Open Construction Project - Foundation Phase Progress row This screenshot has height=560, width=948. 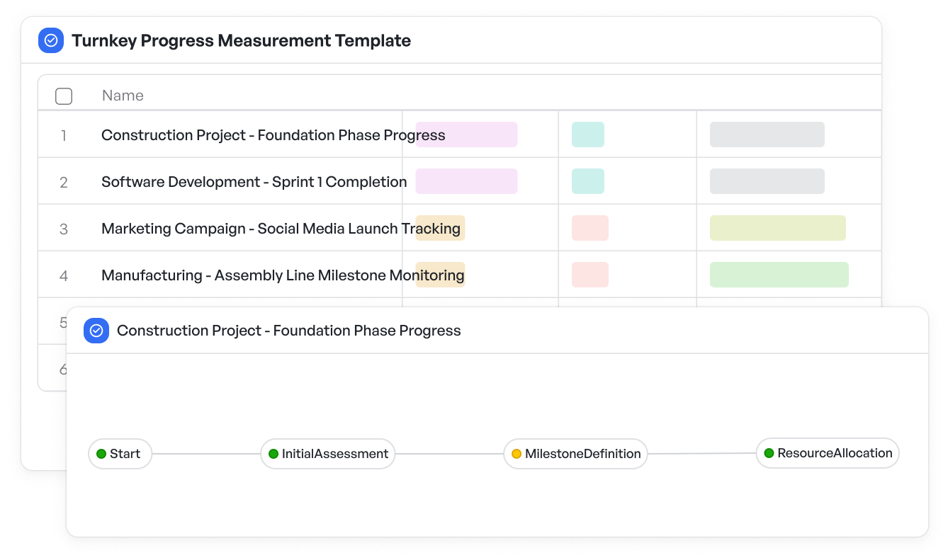pos(460,135)
